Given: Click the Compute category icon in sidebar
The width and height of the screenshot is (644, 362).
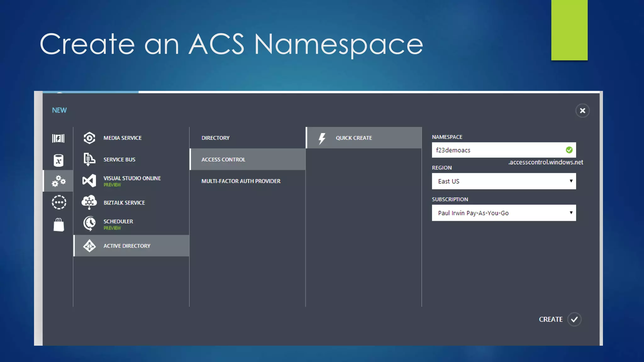Looking at the screenshot, I should [58, 138].
